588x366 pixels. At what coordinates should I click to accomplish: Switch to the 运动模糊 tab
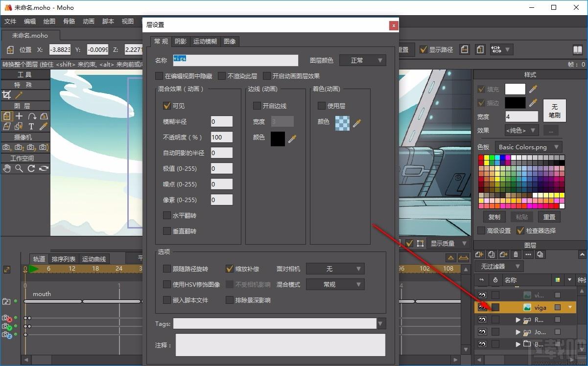pyautogui.click(x=205, y=42)
